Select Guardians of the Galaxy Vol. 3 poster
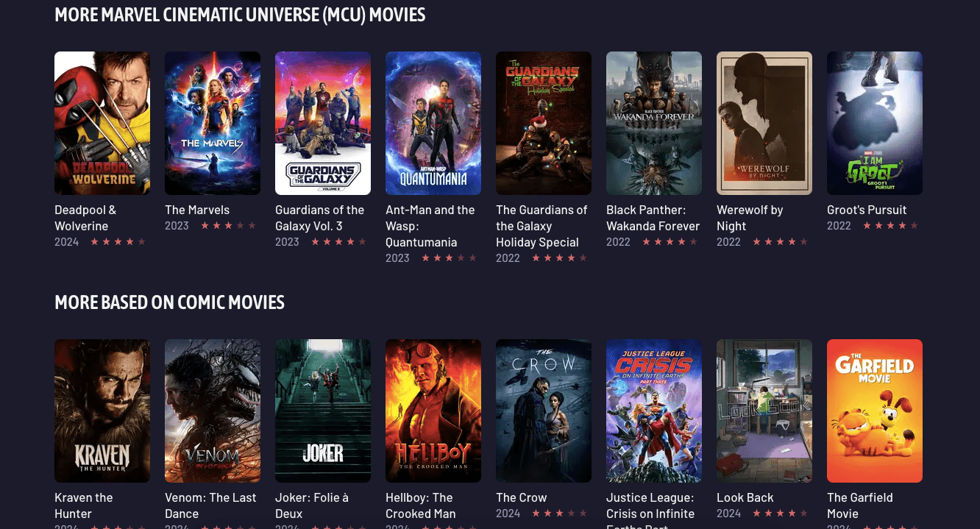 [x=323, y=123]
